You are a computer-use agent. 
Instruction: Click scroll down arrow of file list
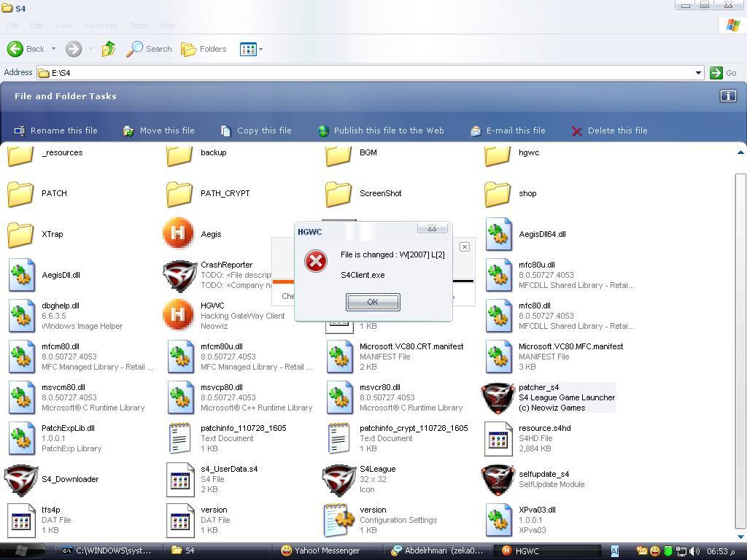coord(740,536)
